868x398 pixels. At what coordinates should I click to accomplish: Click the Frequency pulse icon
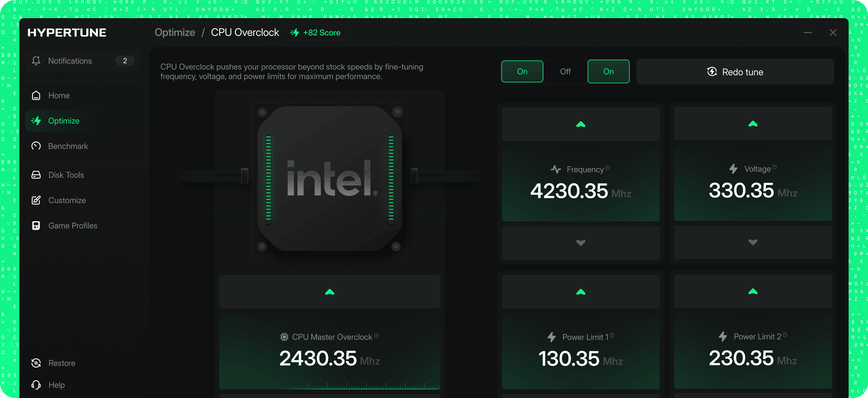tap(556, 169)
